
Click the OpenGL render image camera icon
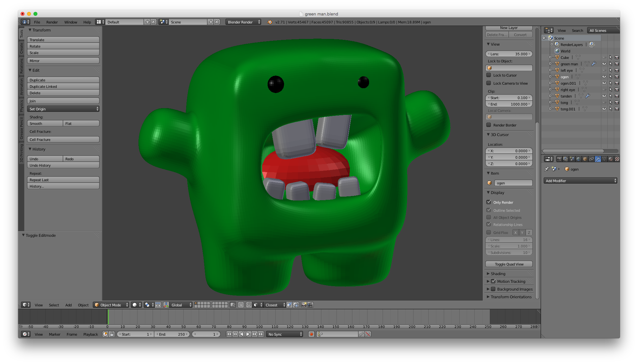(304, 305)
